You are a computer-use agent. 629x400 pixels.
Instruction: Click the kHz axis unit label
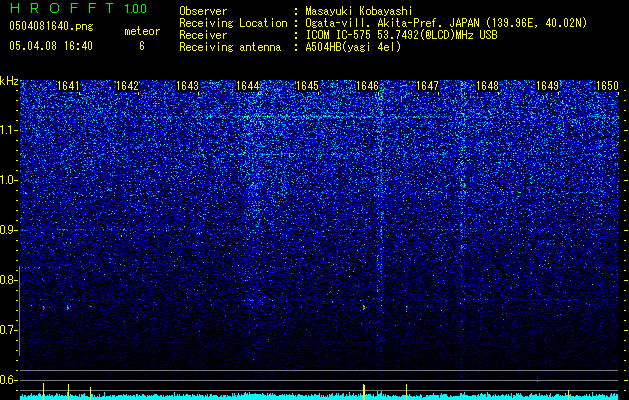9,81
